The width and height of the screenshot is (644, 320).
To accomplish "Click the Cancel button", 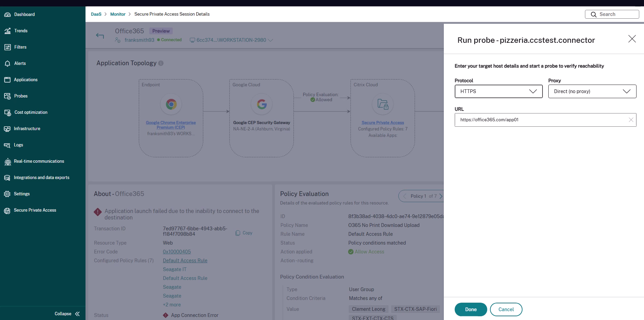I will (x=506, y=309).
